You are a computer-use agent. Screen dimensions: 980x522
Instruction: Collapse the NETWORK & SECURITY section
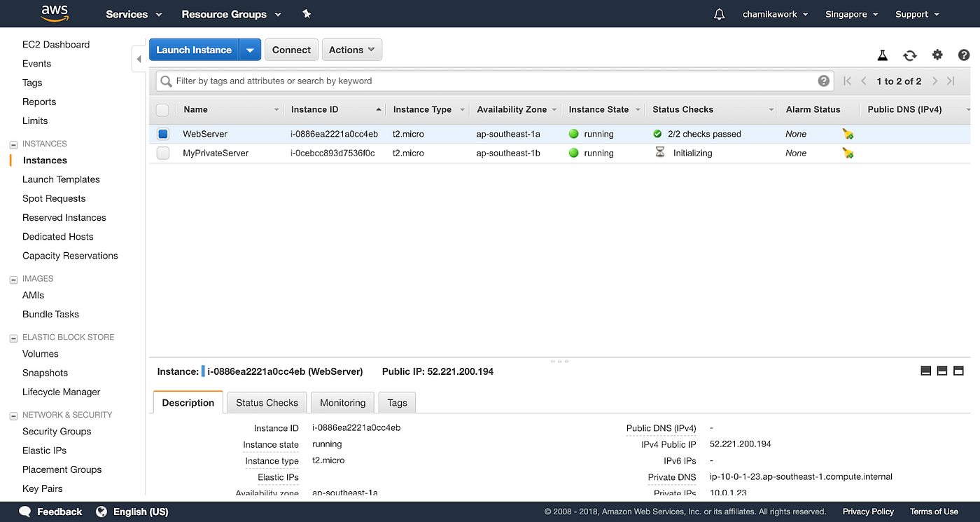(x=13, y=415)
